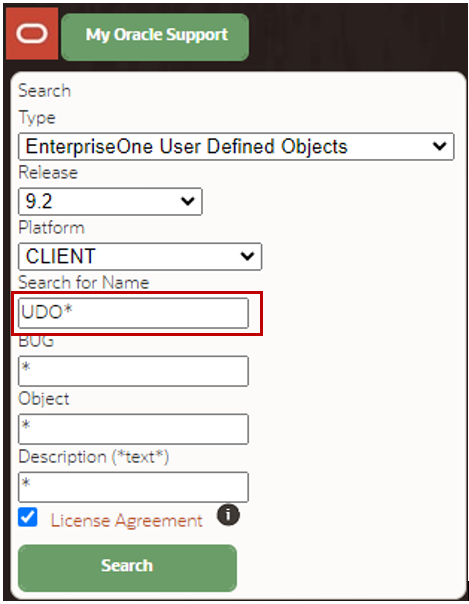Select the Description (*text*) input field

click(133, 487)
